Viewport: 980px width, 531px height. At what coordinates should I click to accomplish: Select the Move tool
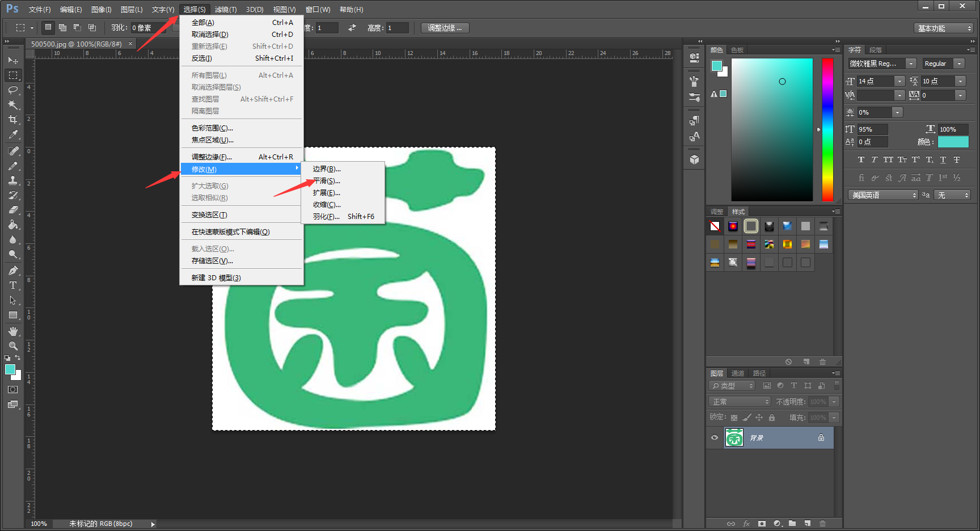pos(13,60)
